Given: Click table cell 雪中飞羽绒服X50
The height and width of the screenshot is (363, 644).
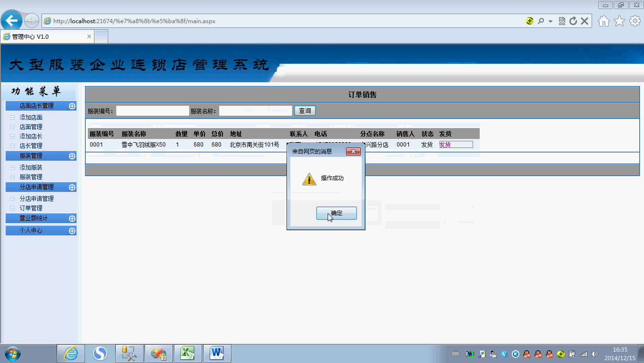Looking at the screenshot, I should point(144,145).
